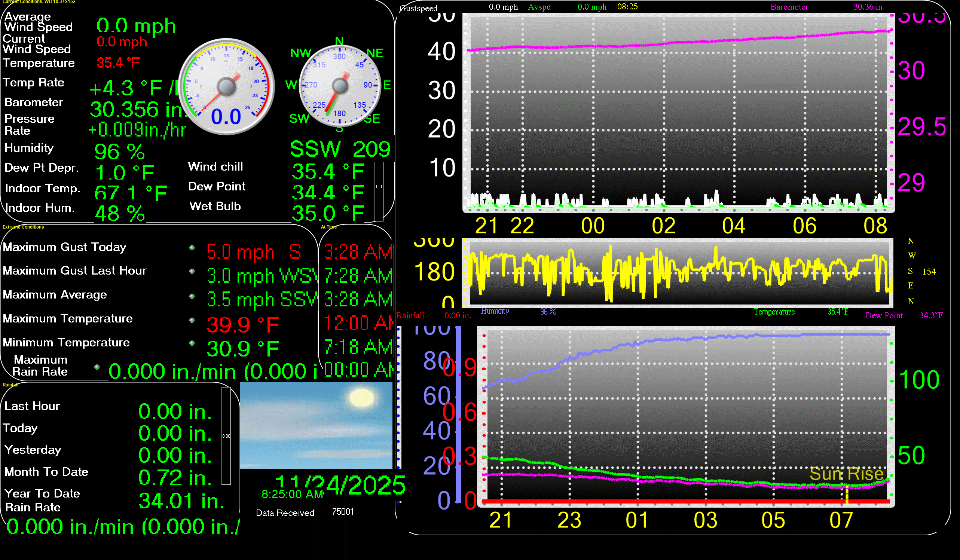The width and height of the screenshot is (960, 560).
Task: Click the LED next to Maximum Rain Rate
Action: point(97,367)
